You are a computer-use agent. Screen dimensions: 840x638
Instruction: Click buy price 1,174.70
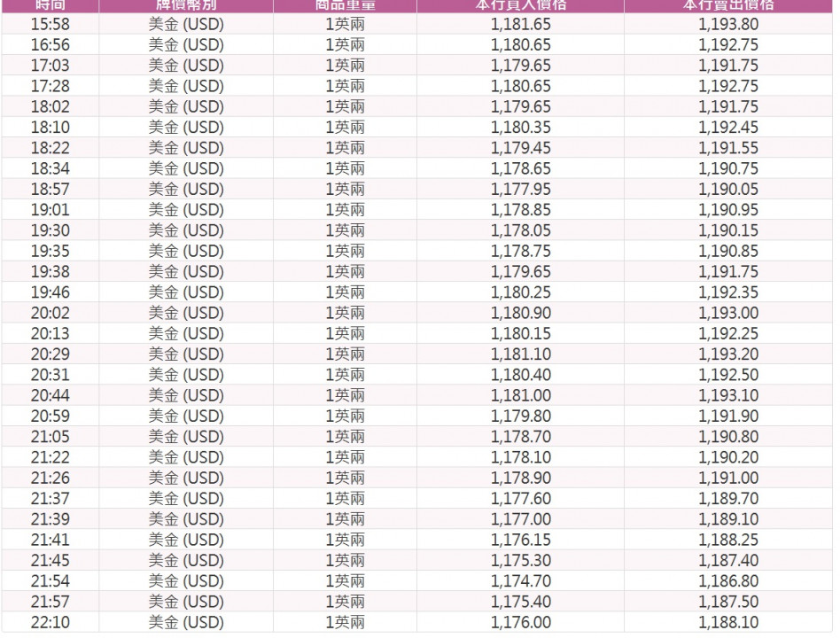coord(521,581)
